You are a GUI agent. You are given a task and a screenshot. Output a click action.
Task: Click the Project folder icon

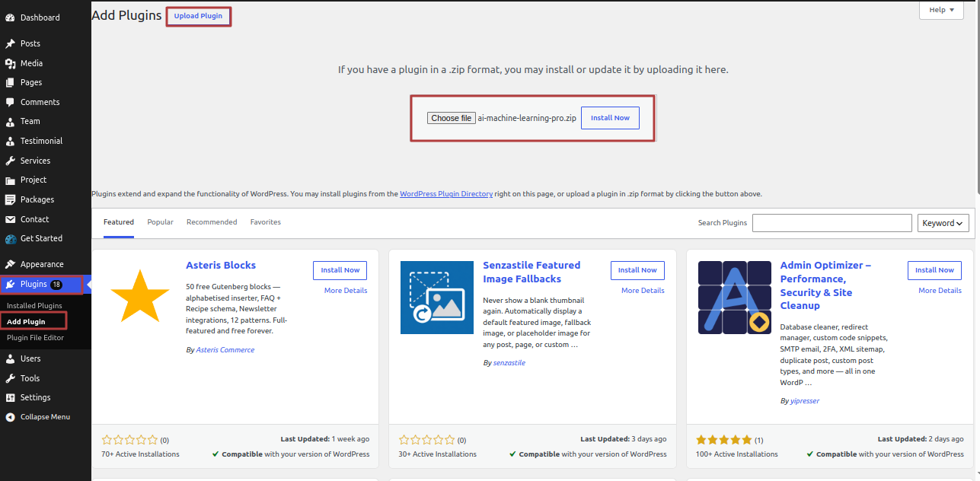click(10, 180)
